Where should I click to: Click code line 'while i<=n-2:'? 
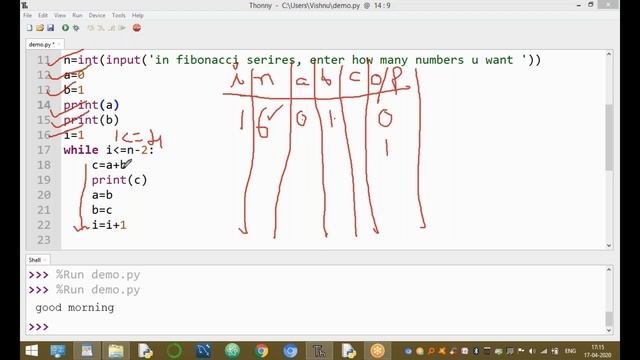pyautogui.click(x=109, y=150)
